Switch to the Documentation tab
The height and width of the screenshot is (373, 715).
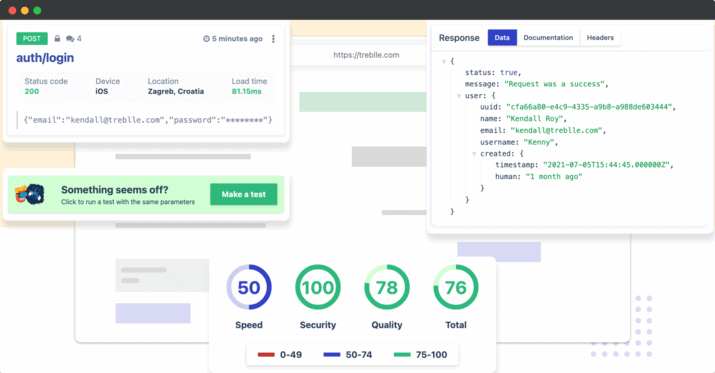tap(548, 37)
